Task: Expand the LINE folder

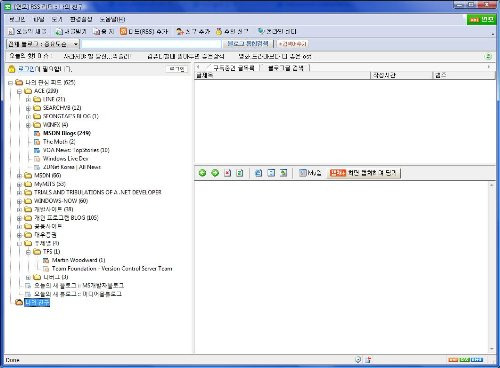Action: [x=28, y=99]
